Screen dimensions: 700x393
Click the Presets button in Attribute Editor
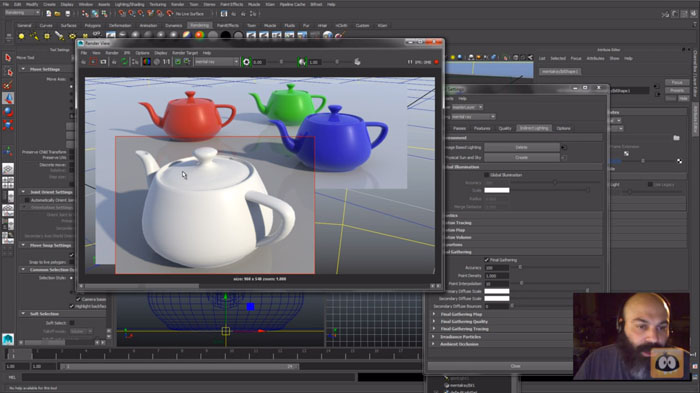point(677,90)
